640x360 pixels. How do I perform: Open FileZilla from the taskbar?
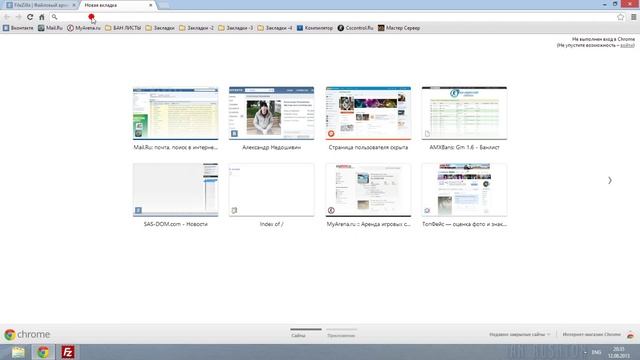pyautogui.click(x=68, y=352)
